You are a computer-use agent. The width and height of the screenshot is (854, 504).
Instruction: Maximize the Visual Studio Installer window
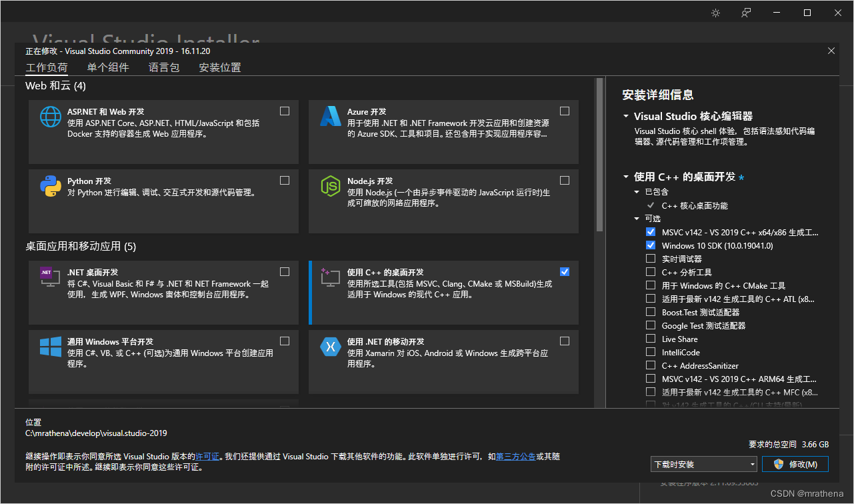click(x=807, y=13)
